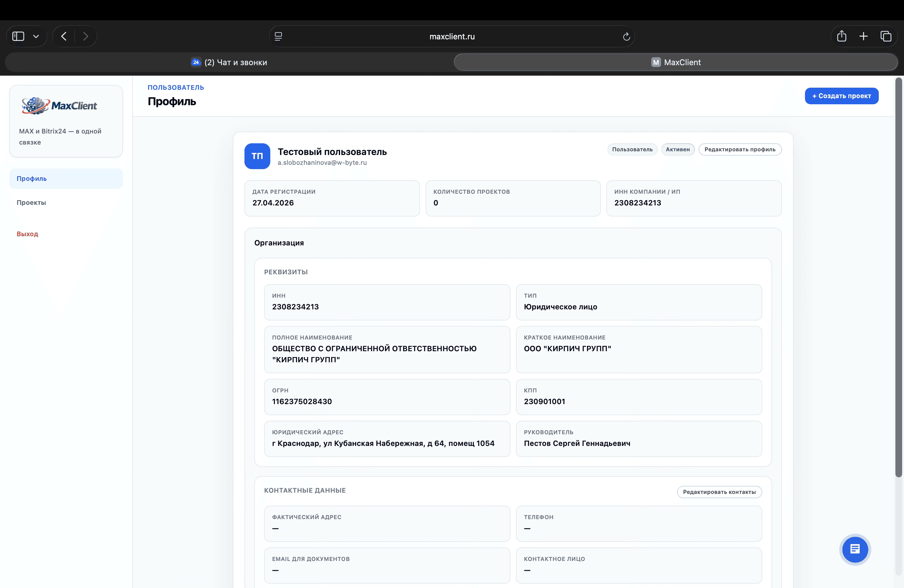Click the ПОЛЬЗОВАТЕЛЬ breadcrumb label
Screen dimensions: 904x588
click(176, 87)
